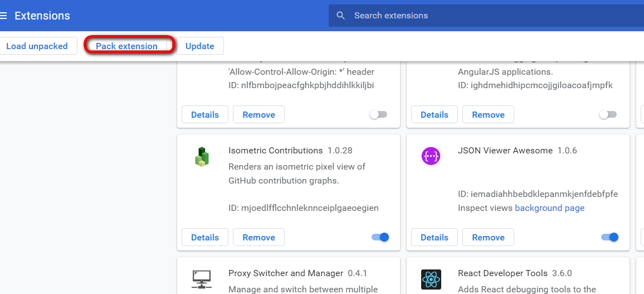Click the ID iemadiahhbebdklepanmkjenfdebfpfe text
Image resolution: width=644 pixels, height=294 pixels.
tap(538, 194)
